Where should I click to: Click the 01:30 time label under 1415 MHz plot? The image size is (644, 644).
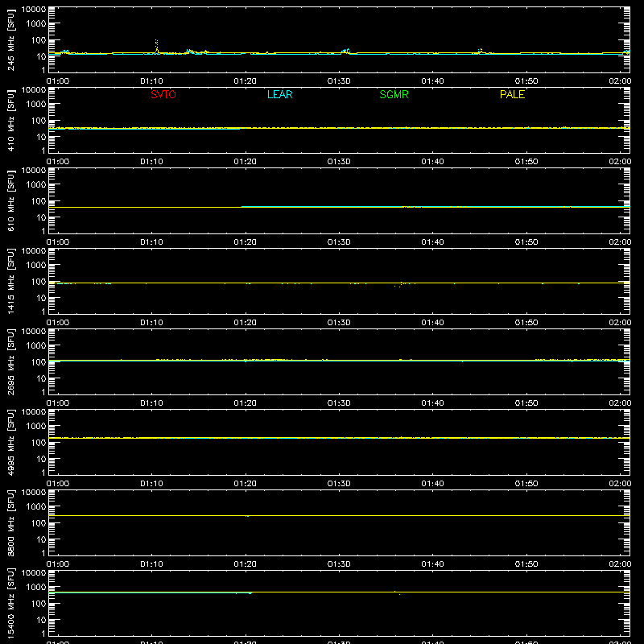[339, 323]
